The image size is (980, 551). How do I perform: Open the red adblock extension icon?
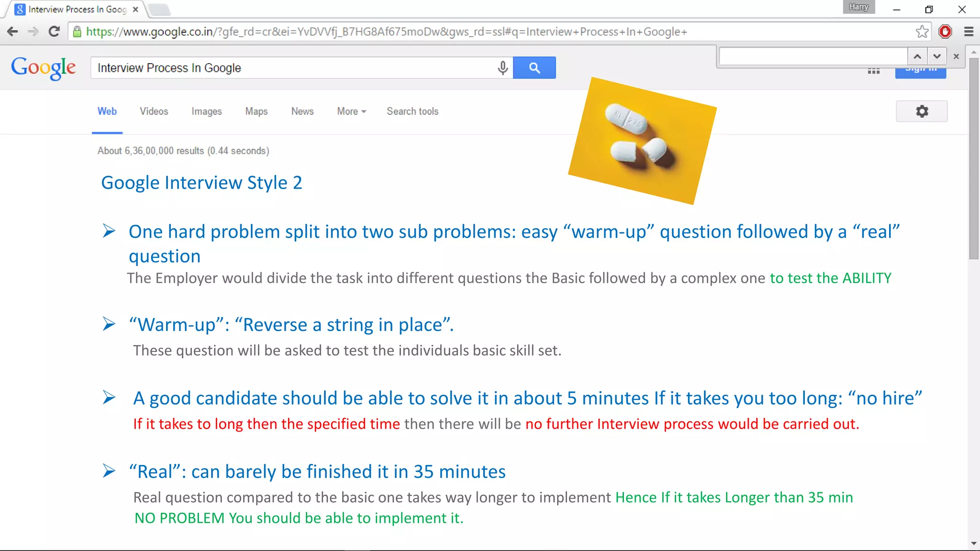945,32
